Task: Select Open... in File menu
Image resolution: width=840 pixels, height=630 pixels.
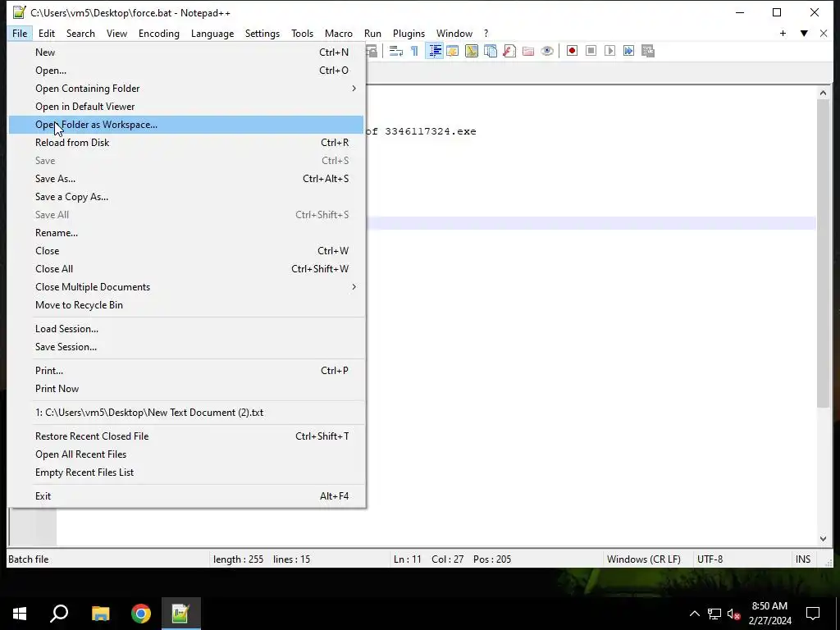Action: click(x=186, y=71)
